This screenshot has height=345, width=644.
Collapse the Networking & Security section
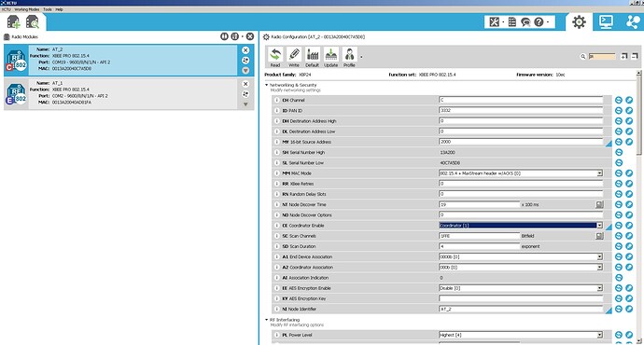pyautogui.click(x=267, y=85)
